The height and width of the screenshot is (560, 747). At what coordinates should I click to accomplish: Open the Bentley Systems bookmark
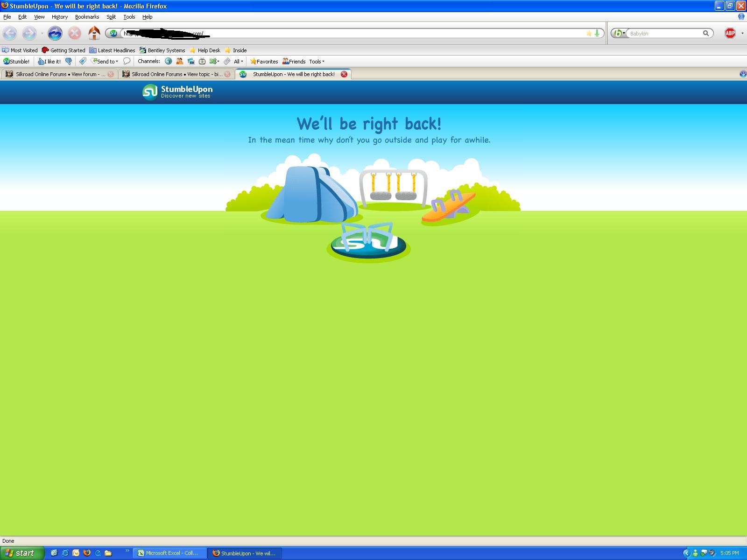point(162,50)
